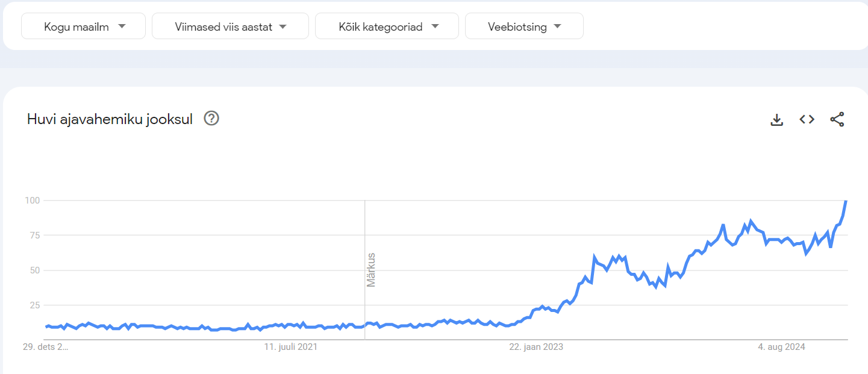Screen dimensions: 868x374
Task: Download the chart data as CSV
Action: [x=777, y=119]
